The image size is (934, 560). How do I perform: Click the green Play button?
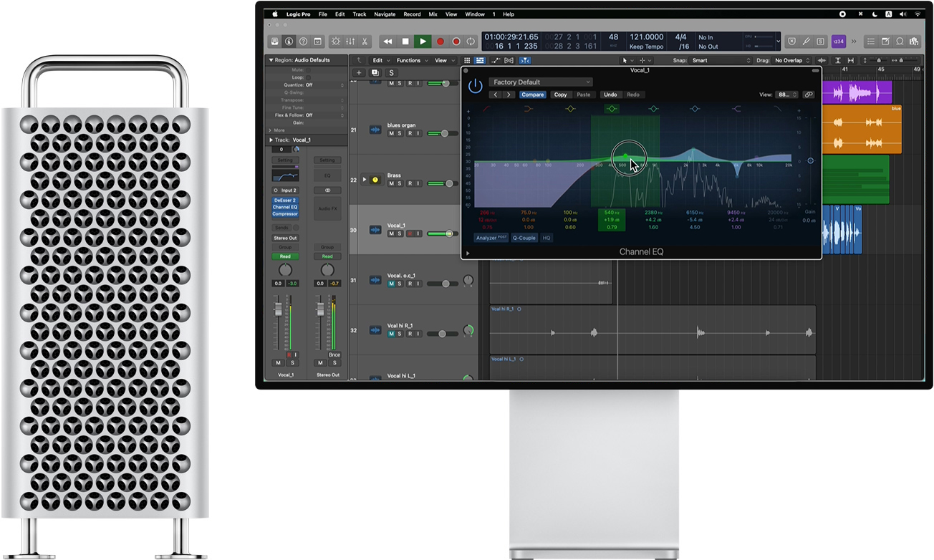click(x=423, y=42)
